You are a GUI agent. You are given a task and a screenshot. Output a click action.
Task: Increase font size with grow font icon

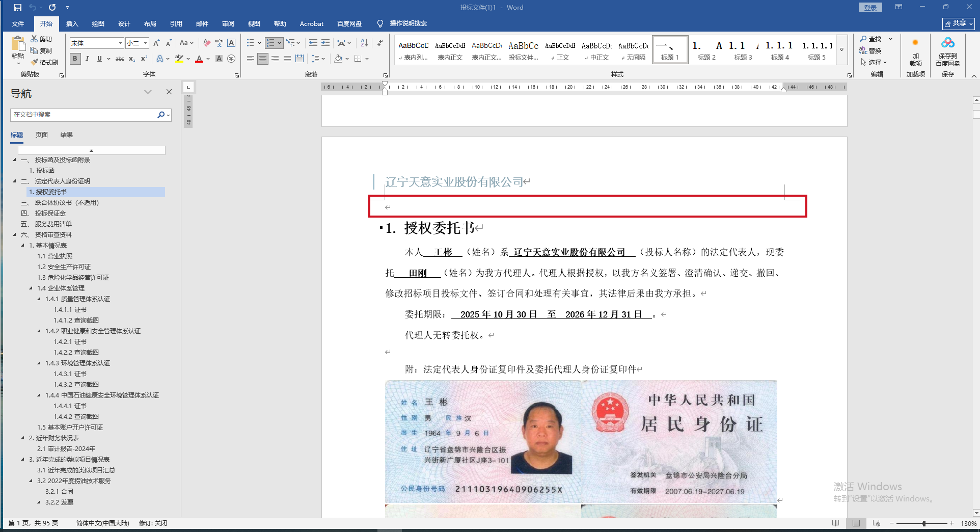point(156,43)
